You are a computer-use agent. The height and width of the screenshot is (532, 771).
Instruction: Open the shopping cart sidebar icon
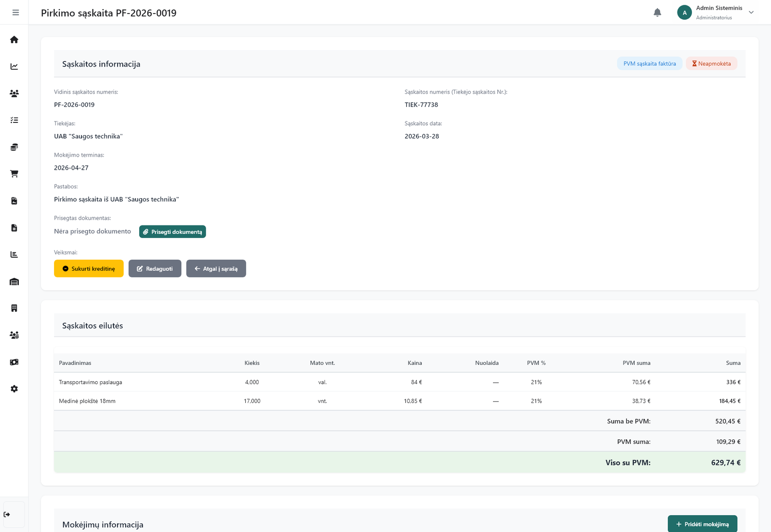click(14, 174)
